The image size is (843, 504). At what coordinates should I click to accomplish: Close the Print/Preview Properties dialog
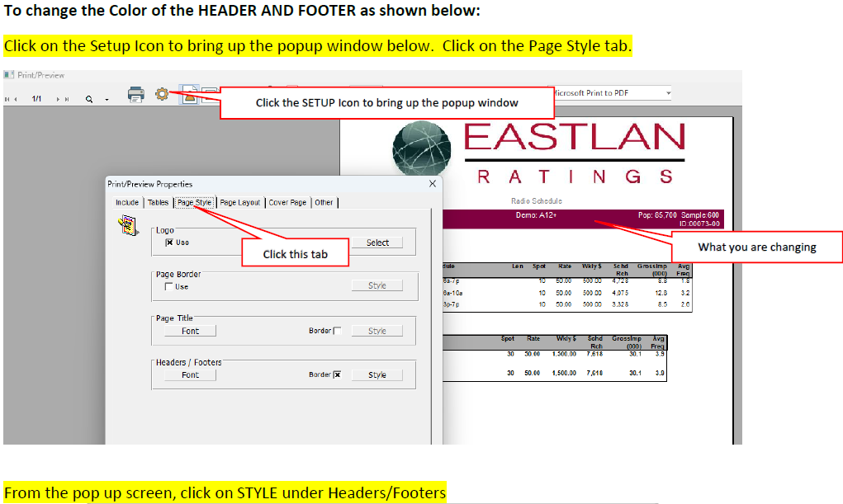[433, 184]
